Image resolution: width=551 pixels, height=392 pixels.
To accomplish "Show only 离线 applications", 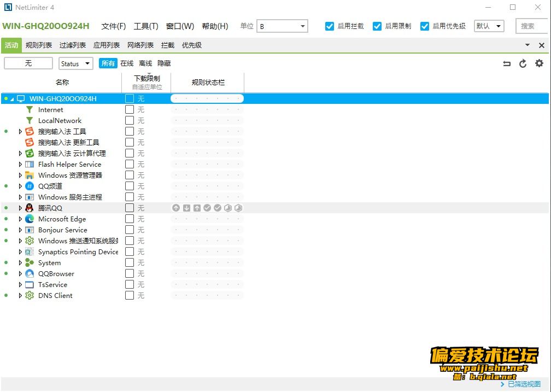I will [x=145, y=63].
